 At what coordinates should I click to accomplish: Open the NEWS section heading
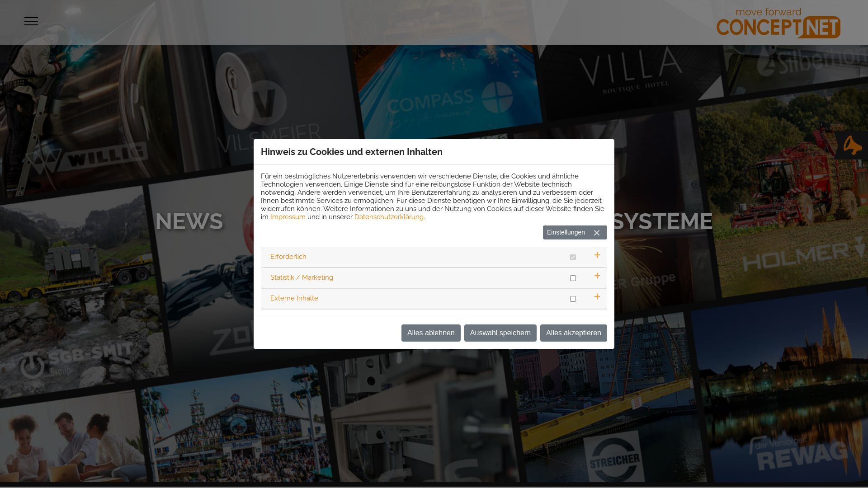[189, 221]
